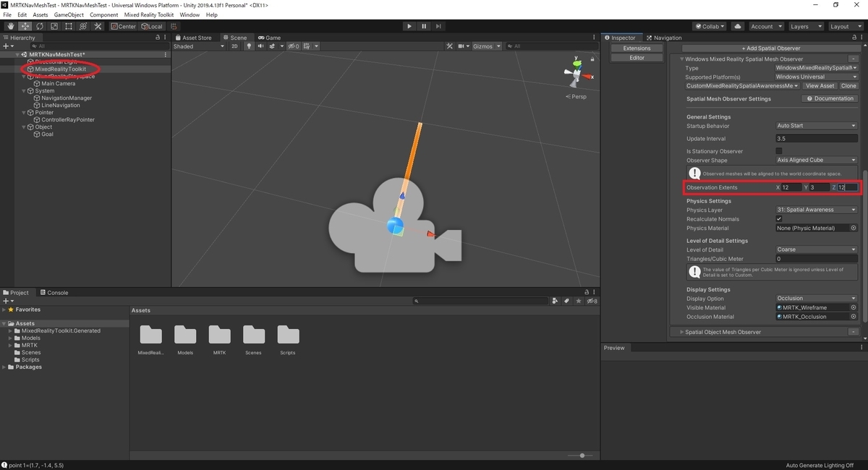868x470 pixels.
Task: Toggle 2D view mode
Action: 234,46
